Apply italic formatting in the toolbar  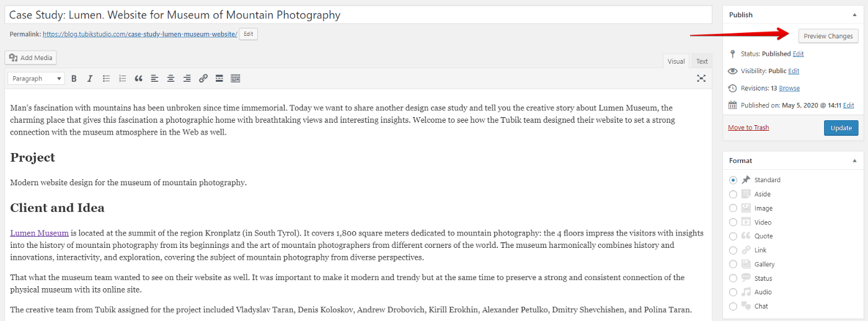pos(90,79)
